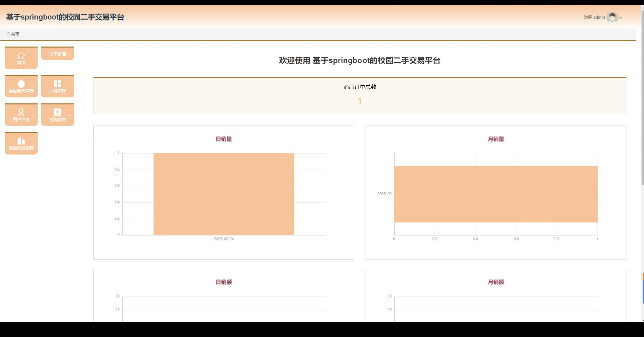Click the customer service chat droplet icon
This screenshot has height=337, width=644.
21,83
